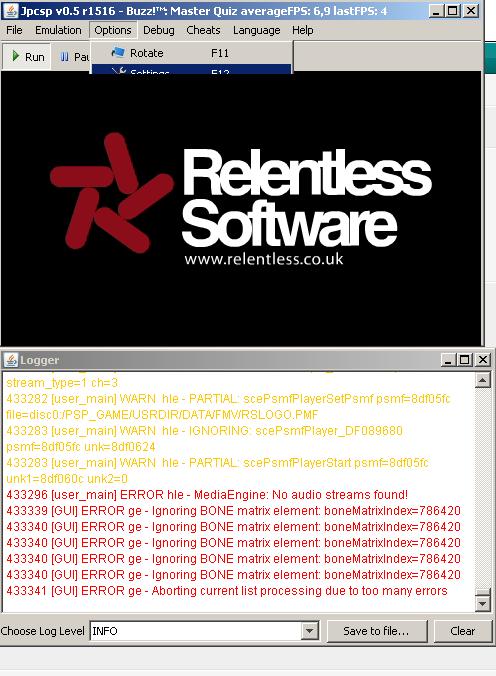This screenshot has height=676, width=496.
Task: Close the Logger window
Action: [x=483, y=359]
